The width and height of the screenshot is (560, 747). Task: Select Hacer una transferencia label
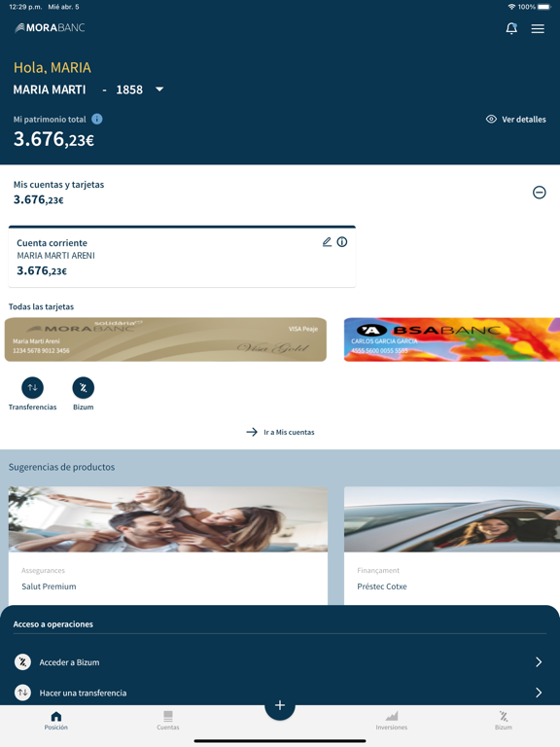[x=84, y=693]
